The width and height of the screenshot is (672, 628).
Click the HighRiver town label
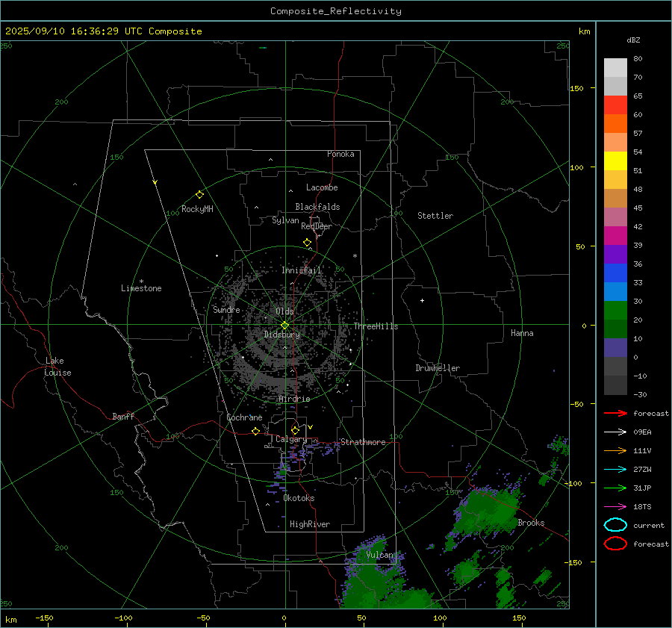[x=310, y=524]
